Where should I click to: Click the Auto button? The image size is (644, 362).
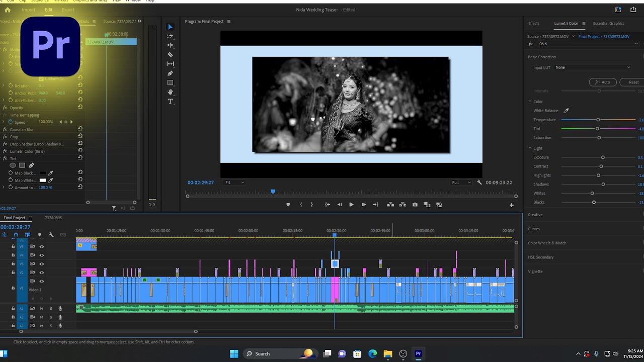[x=603, y=82]
